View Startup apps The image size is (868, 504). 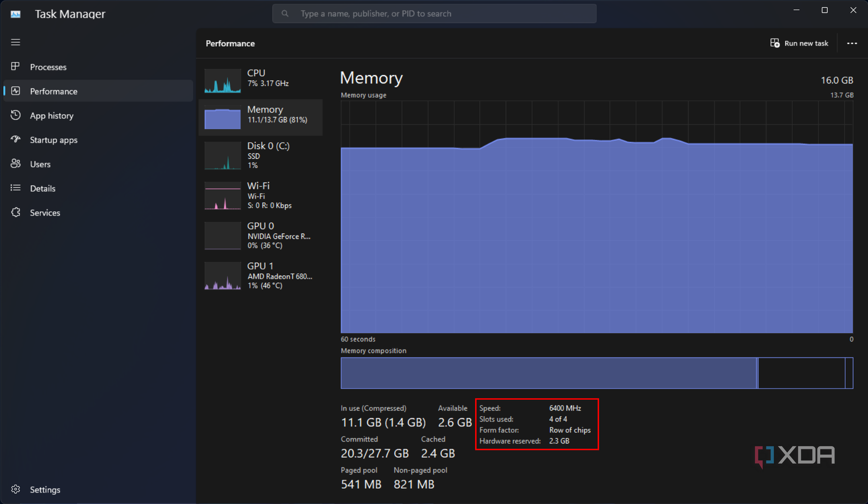pos(54,139)
